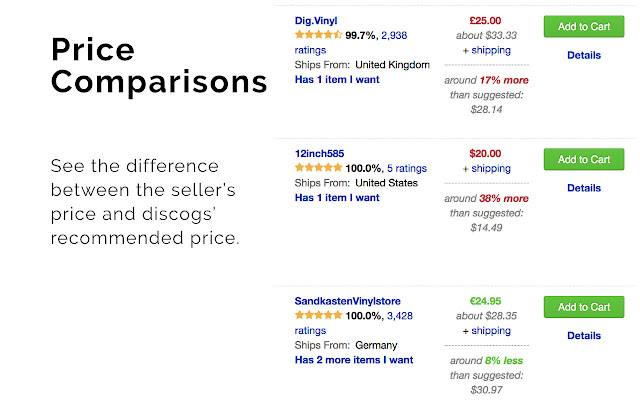The height and width of the screenshot is (400, 640).
Task: Open SandkastenVinylstore's 3,428 ratings
Action: [x=400, y=316]
